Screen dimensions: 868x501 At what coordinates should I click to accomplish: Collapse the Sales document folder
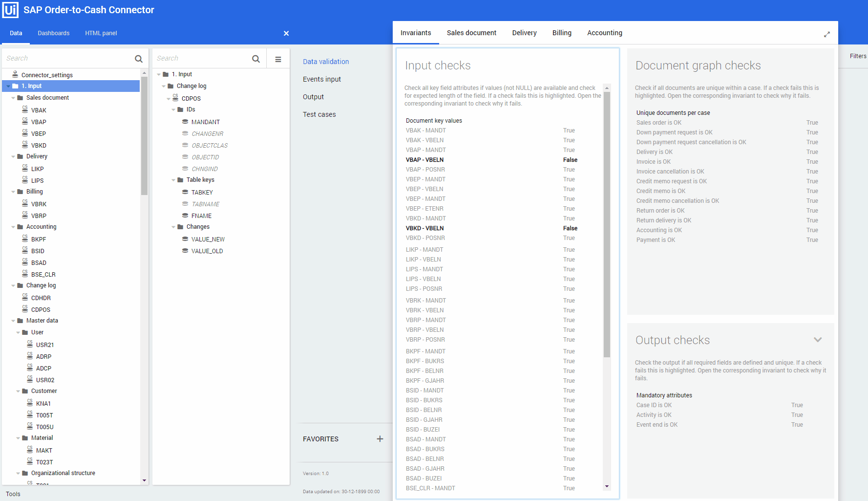tap(13, 97)
